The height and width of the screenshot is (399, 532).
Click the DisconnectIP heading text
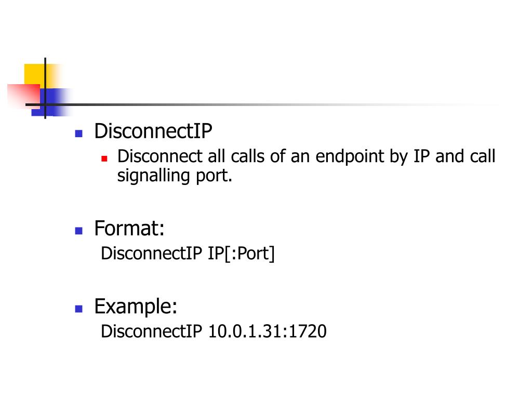click(x=153, y=131)
